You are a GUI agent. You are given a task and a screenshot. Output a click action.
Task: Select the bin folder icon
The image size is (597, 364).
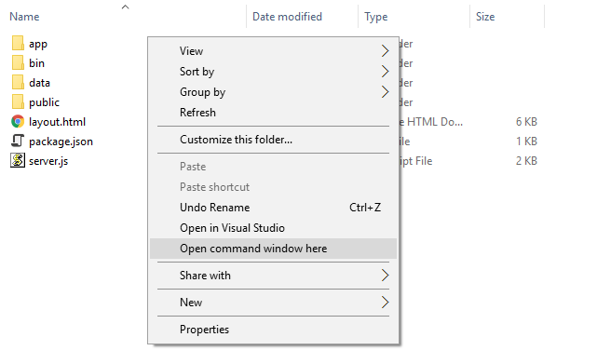click(18, 62)
